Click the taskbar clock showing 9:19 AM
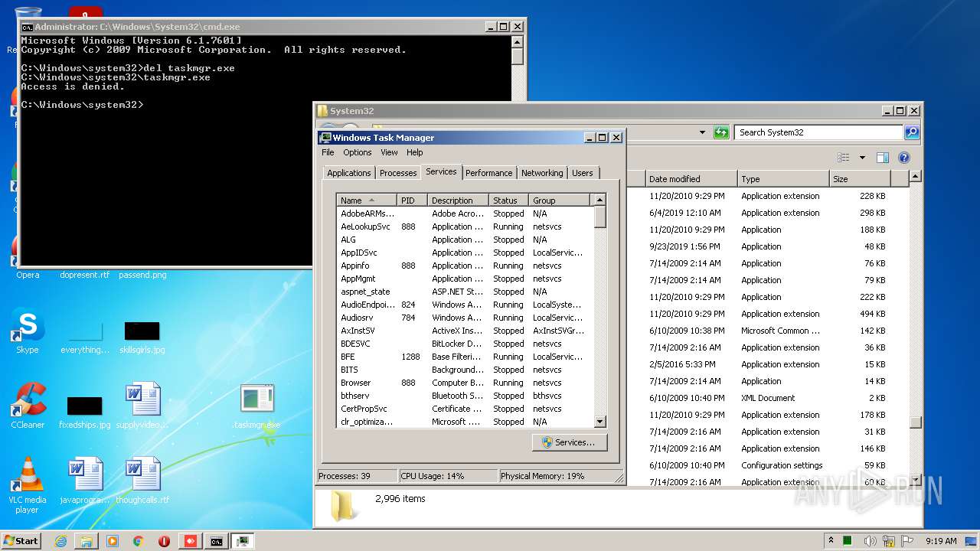The image size is (980, 551). click(x=941, y=541)
